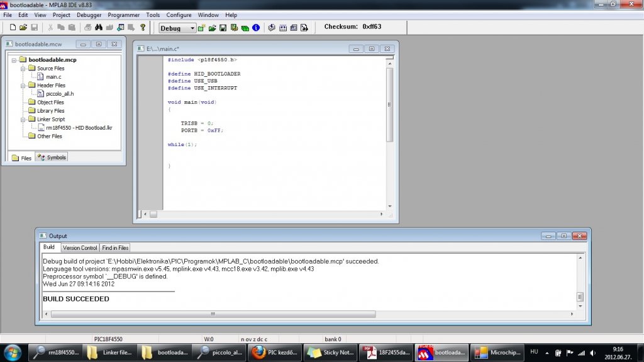Viewport: 644px width, 362px height.
Task: Click the New Project icon beside Debug
Action: [x=201, y=28]
